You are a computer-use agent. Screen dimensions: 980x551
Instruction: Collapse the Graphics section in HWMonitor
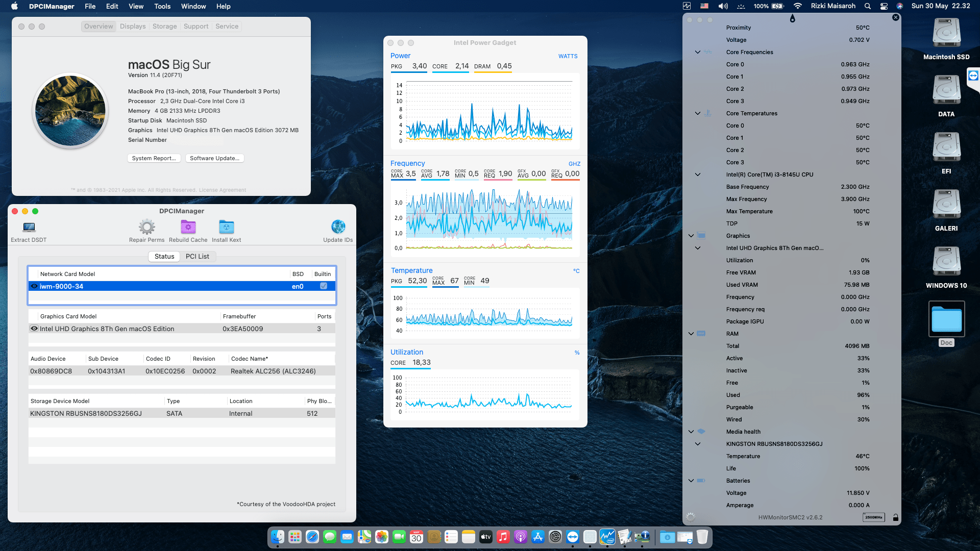(691, 236)
